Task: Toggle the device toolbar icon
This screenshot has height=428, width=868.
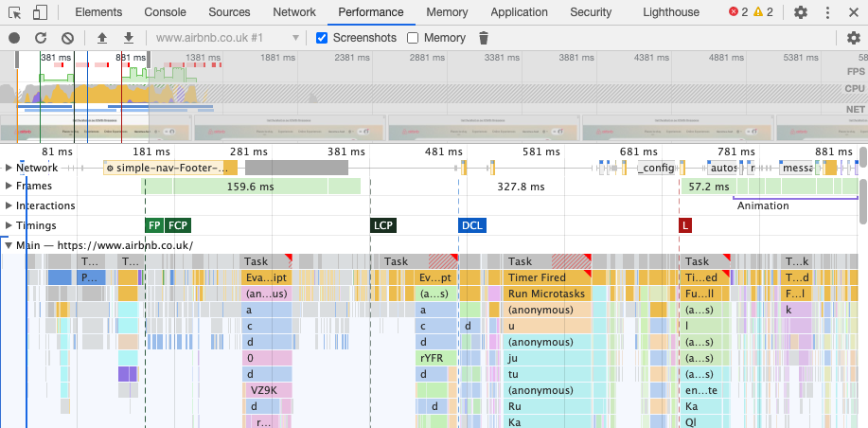Action: coord(40,12)
